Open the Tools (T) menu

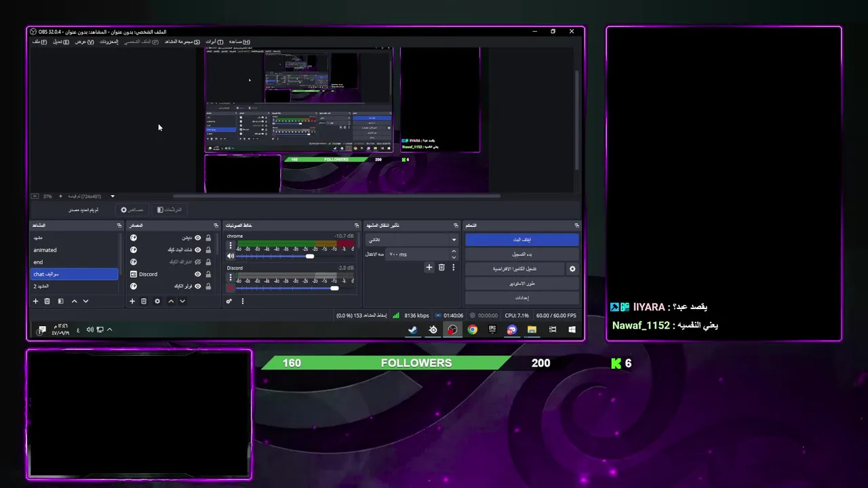(x=214, y=42)
